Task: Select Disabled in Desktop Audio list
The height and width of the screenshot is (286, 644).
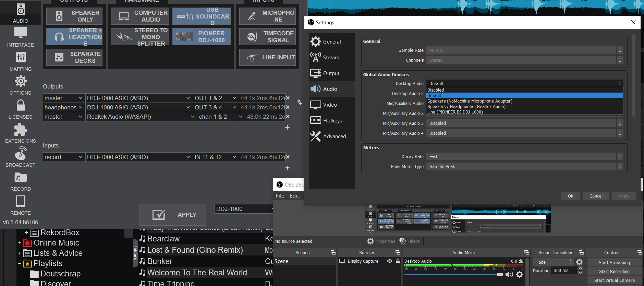Action: coord(524,90)
